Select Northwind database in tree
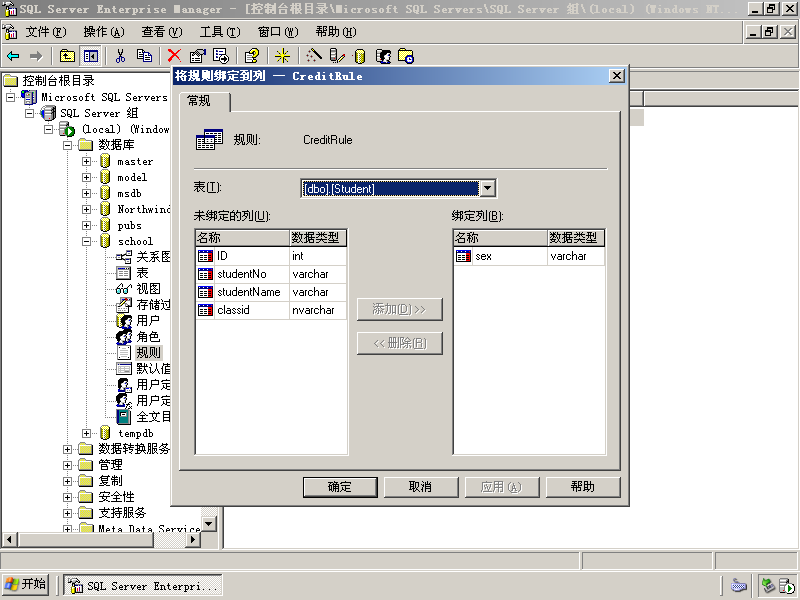This screenshot has height=600, width=800. pyautogui.click(x=143, y=209)
